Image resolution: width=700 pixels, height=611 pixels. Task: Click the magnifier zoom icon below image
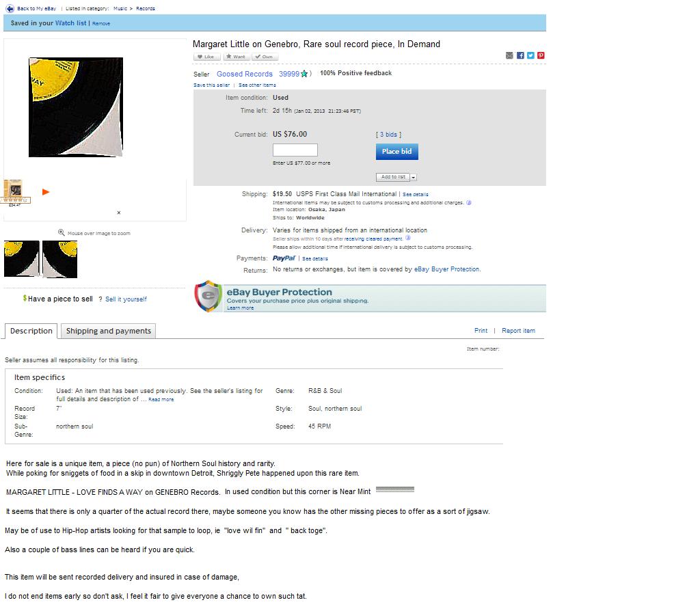(x=61, y=232)
